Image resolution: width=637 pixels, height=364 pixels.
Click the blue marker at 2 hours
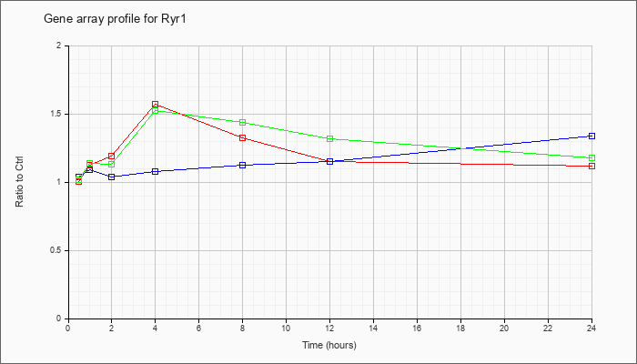click(111, 177)
